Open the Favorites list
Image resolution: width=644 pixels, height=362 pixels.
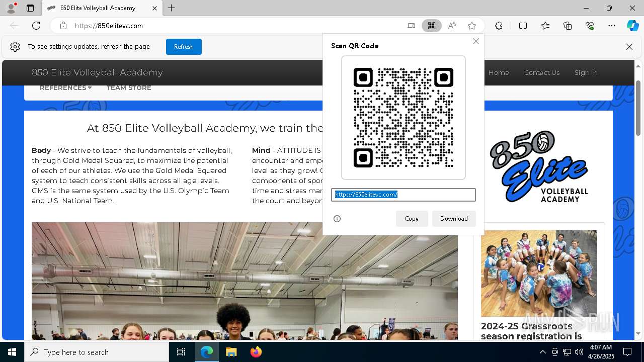(545, 26)
